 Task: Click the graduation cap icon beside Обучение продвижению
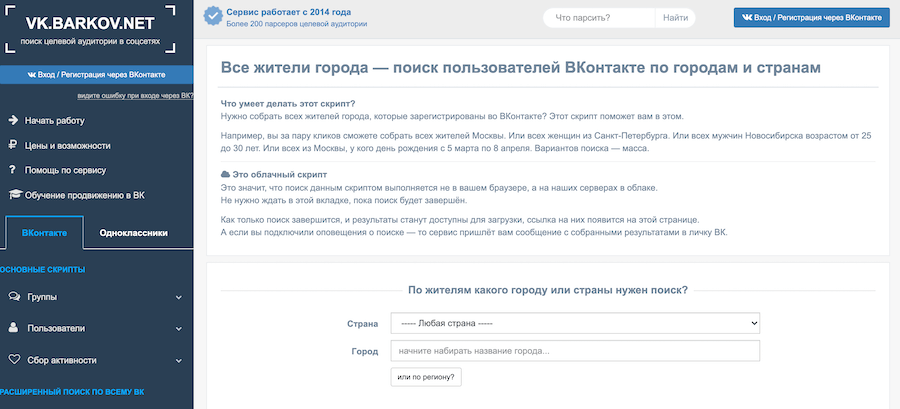(14, 194)
